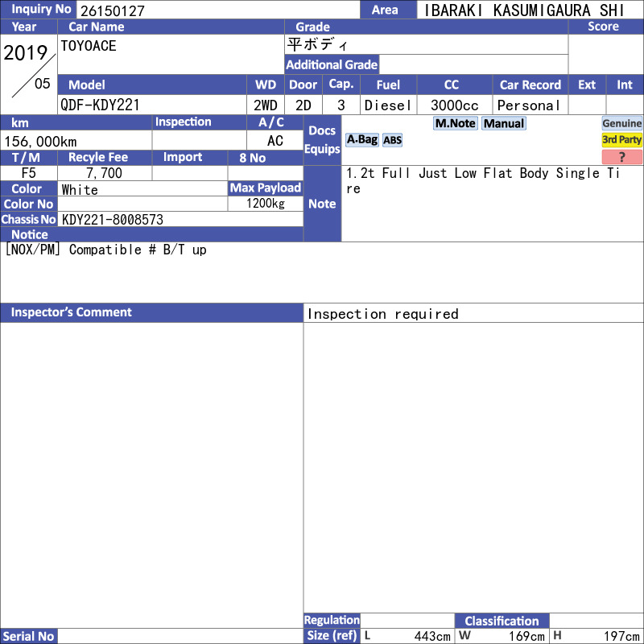
Task: Click the Score header label
Action: [x=603, y=27]
